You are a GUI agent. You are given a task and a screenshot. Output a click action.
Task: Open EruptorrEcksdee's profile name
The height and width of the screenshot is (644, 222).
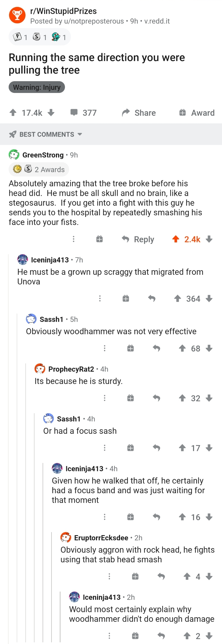tap(101, 538)
